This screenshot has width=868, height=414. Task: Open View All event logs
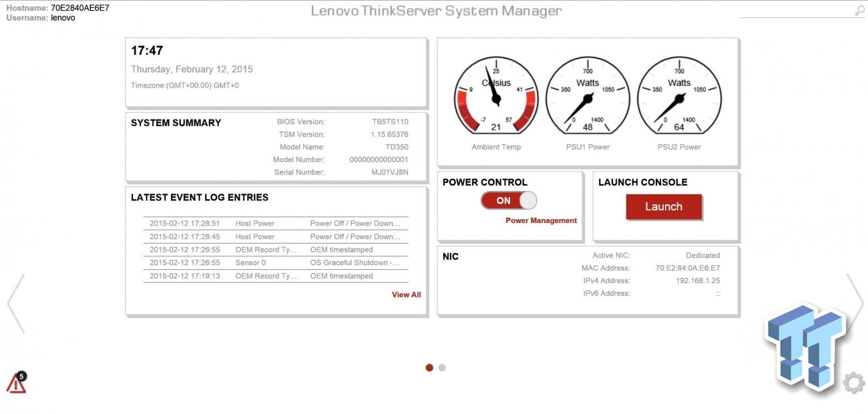pos(406,294)
